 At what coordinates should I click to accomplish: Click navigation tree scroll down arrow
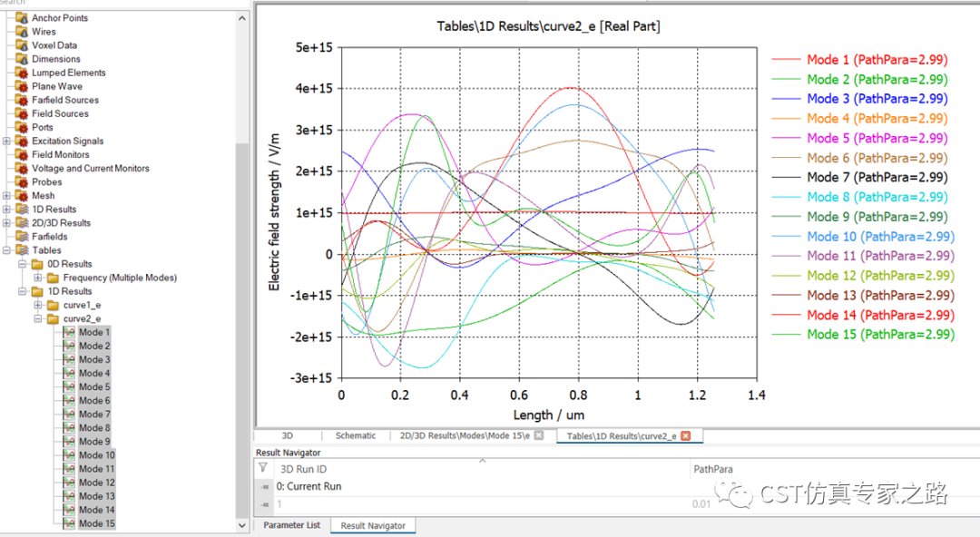click(242, 526)
